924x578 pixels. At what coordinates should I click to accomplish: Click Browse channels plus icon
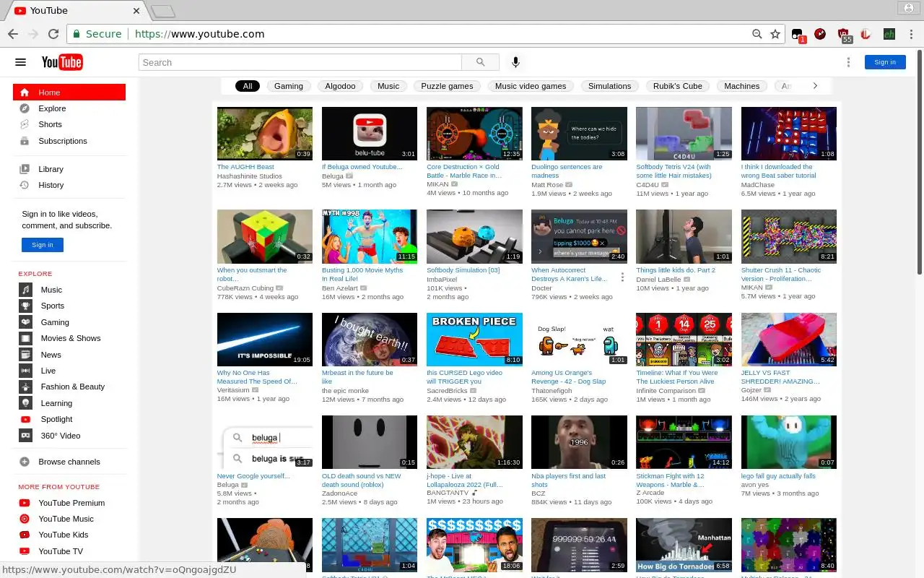[x=25, y=462]
